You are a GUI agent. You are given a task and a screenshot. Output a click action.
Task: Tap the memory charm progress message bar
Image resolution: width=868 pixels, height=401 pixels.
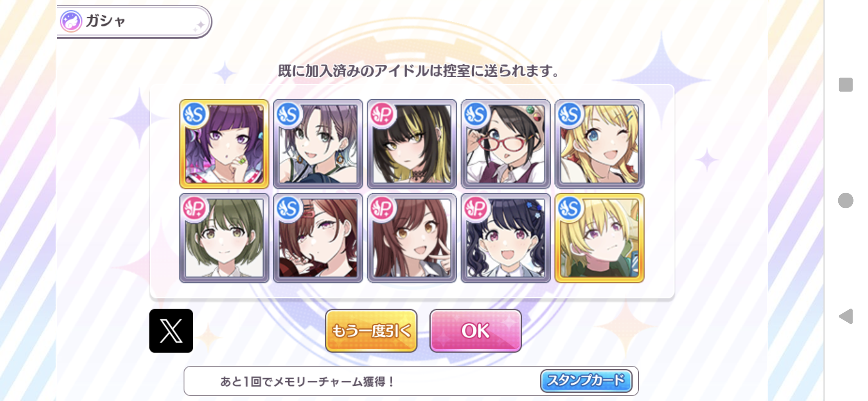coord(411,381)
